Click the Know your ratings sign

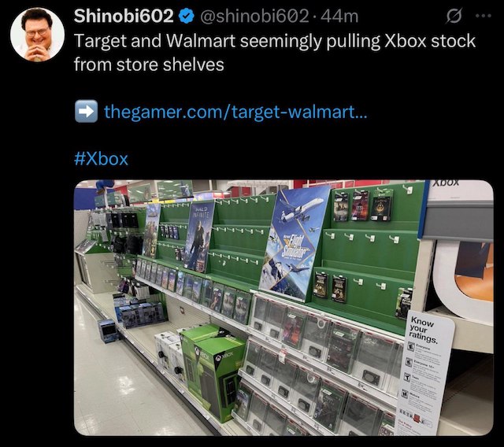427,372
